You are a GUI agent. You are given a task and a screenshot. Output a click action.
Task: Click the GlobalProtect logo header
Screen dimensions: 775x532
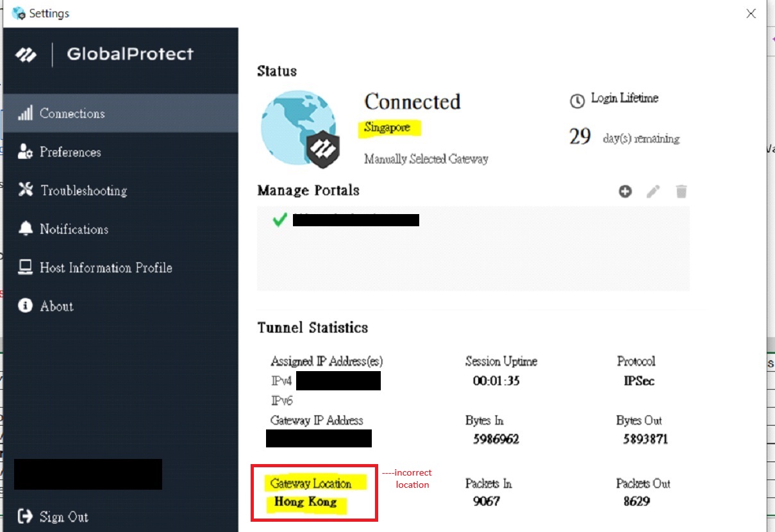point(104,54)
